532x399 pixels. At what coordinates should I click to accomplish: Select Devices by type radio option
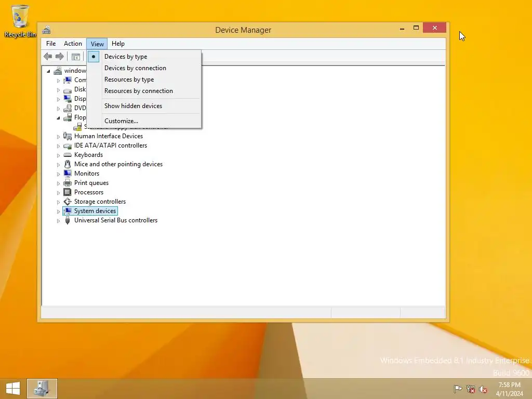[x=144, y=57]
